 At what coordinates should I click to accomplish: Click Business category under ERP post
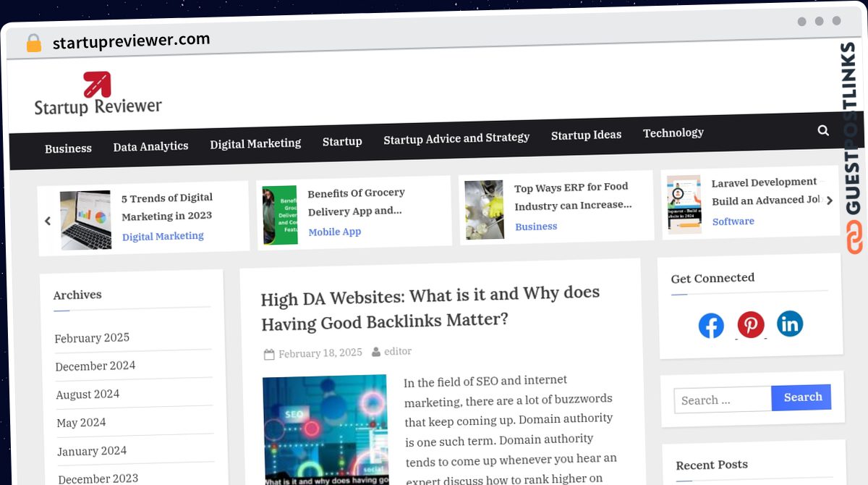536,227
